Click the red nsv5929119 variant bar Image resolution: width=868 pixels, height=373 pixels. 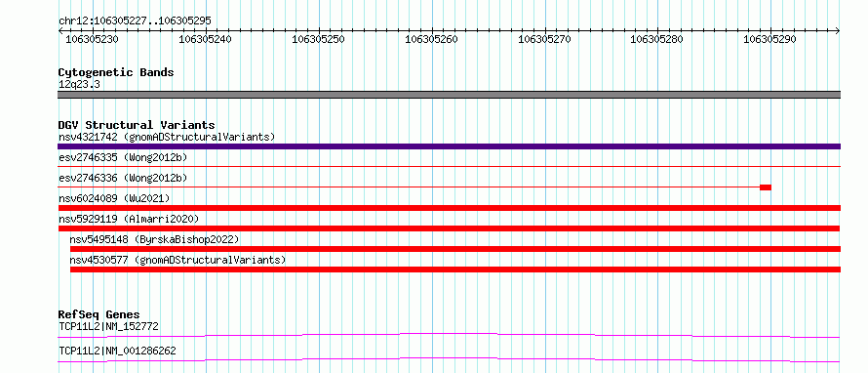pos(449,228)
